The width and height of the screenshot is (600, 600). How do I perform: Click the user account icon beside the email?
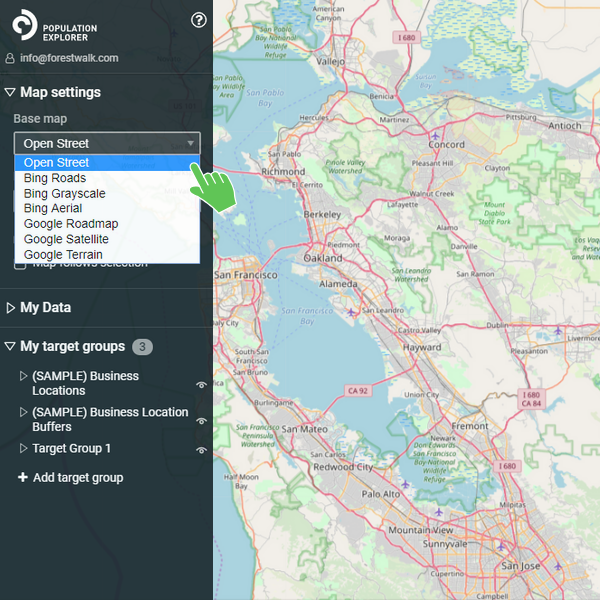10,58
